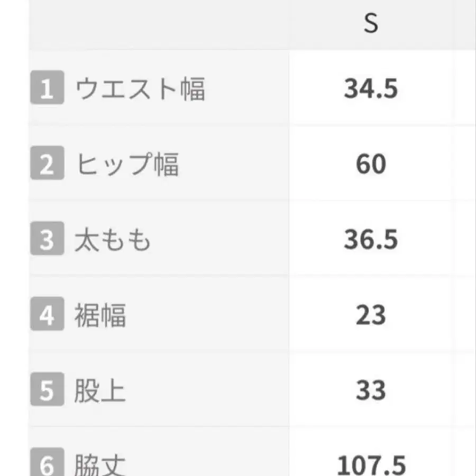Click the number 2 badge beside ヒップ幅

[x=47, y=164]
